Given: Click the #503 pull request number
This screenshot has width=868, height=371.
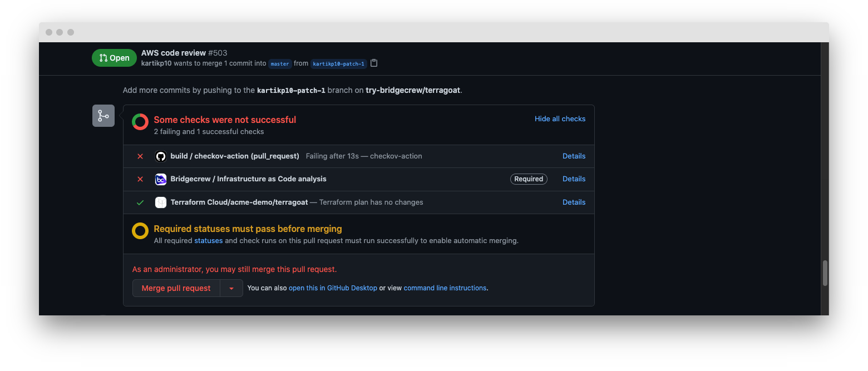Looking at the screenshot, I should click(x=218, y=53).
